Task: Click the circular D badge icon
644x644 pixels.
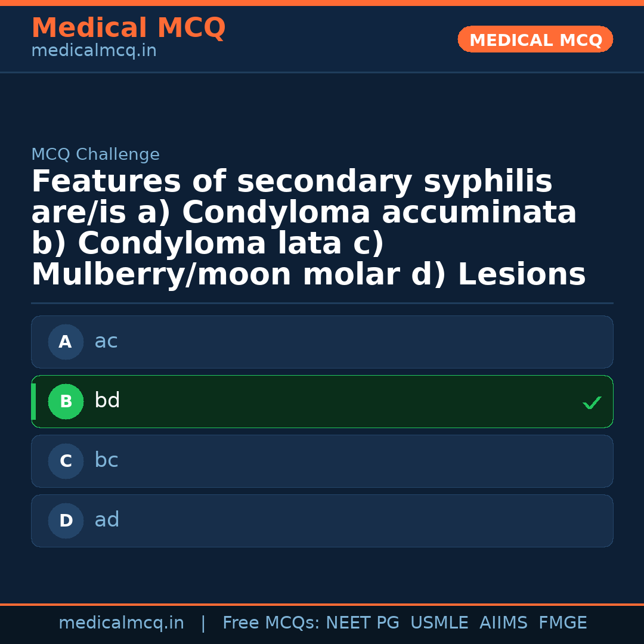Action: click(66, 521)
